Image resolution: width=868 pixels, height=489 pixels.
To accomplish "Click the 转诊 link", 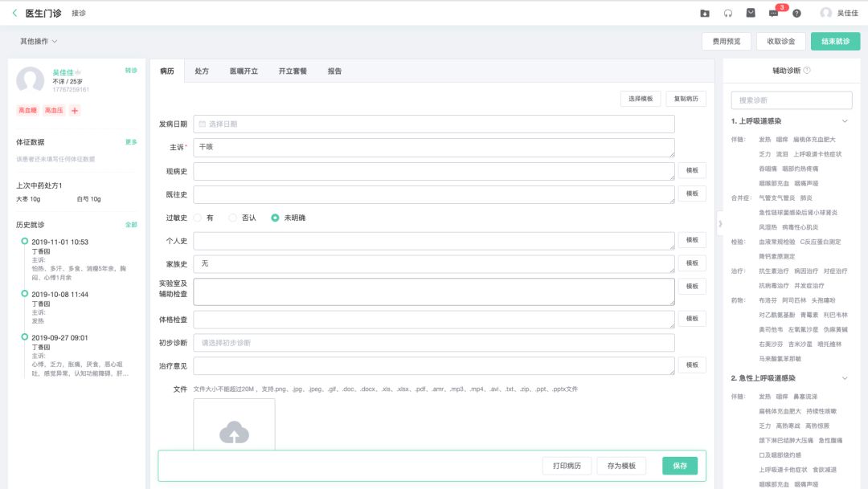I will (131, 70).
